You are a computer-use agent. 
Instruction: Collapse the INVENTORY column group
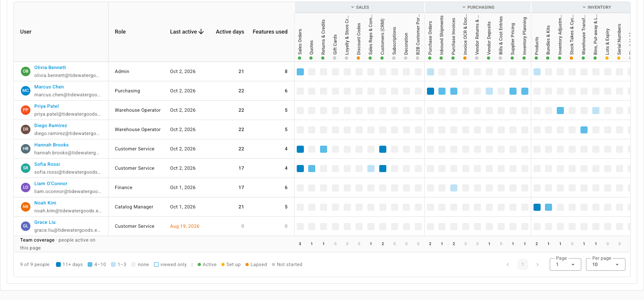click(x=597, y=7)
